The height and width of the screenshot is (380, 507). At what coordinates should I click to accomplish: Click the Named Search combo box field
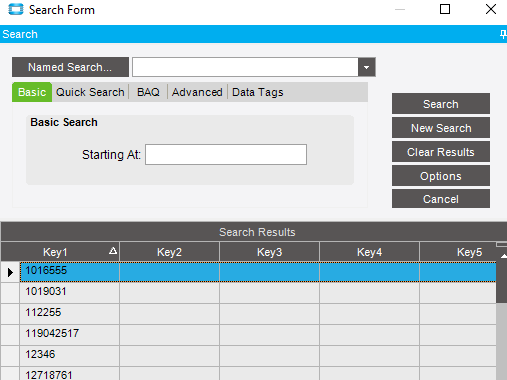pos(245,67)
